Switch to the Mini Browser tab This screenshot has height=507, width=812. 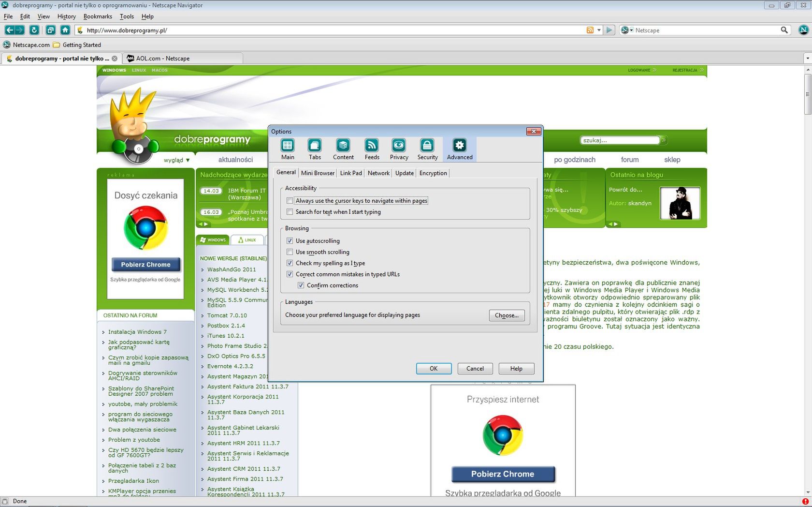318,173
